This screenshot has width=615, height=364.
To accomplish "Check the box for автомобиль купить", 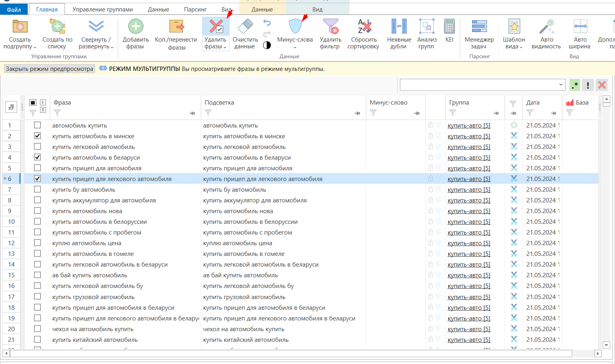I will click(37, 125).
